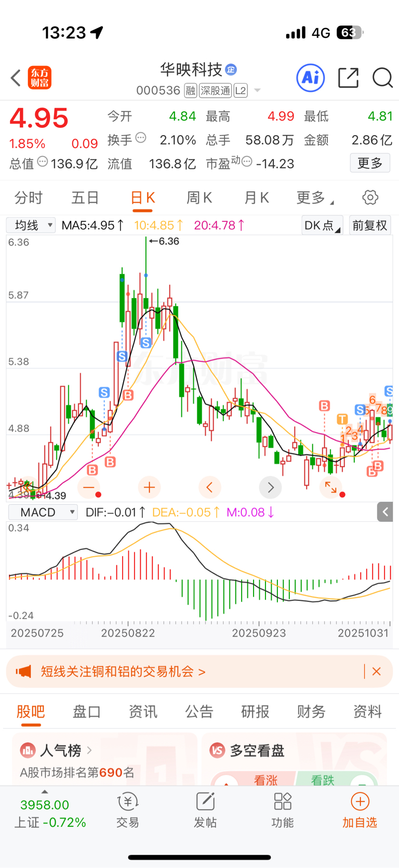Zoom in chart with plus button
399x868 pixels.
(x=149, y=488)
